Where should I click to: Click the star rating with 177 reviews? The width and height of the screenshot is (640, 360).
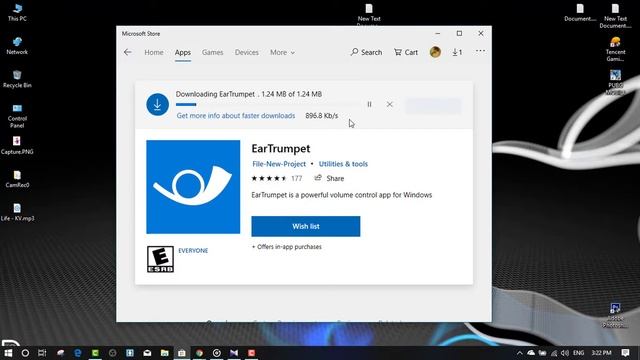[x=277, y=178]
